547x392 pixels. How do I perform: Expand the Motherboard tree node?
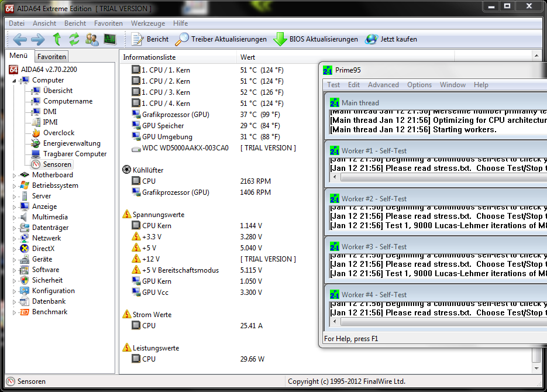[14, 176]
